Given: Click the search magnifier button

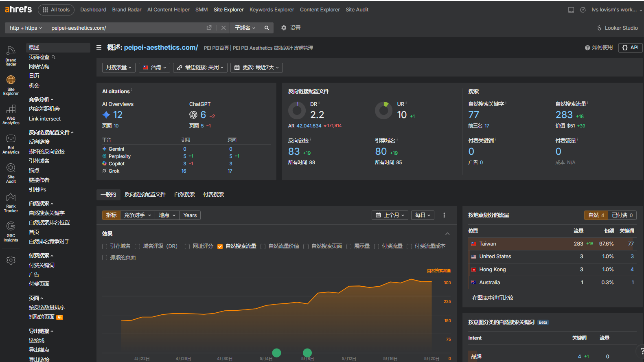Looking at the screenshot, I should [267, 28].
